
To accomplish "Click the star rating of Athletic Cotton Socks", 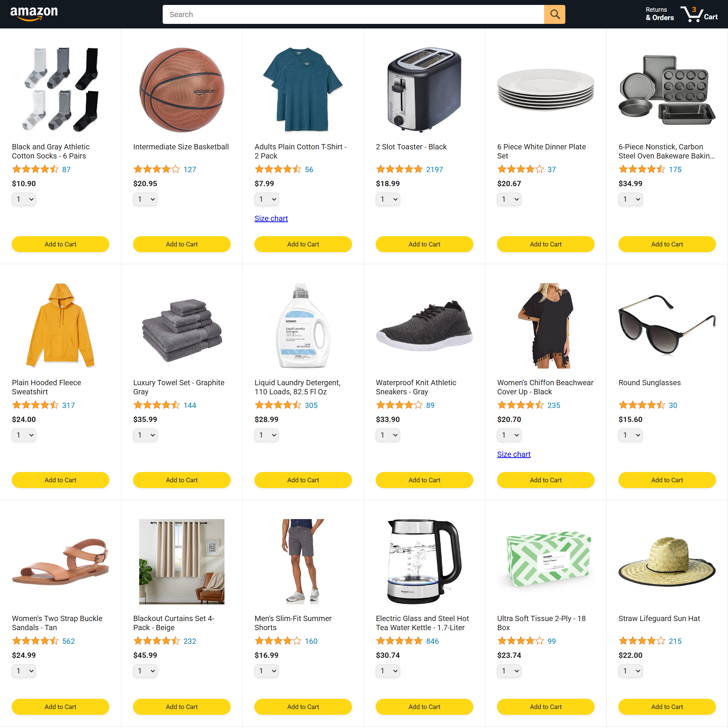I will click(35, 169).
